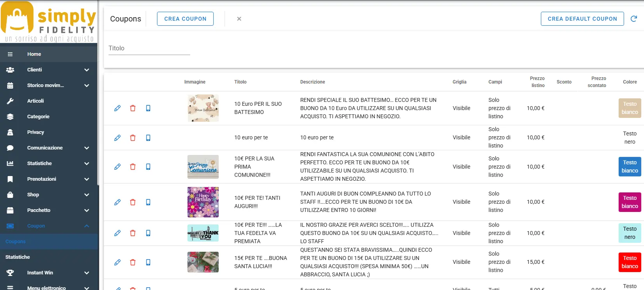The image size is (644, 290).
Task: Select the Coupons submenu item
Action: pos(16,242)
